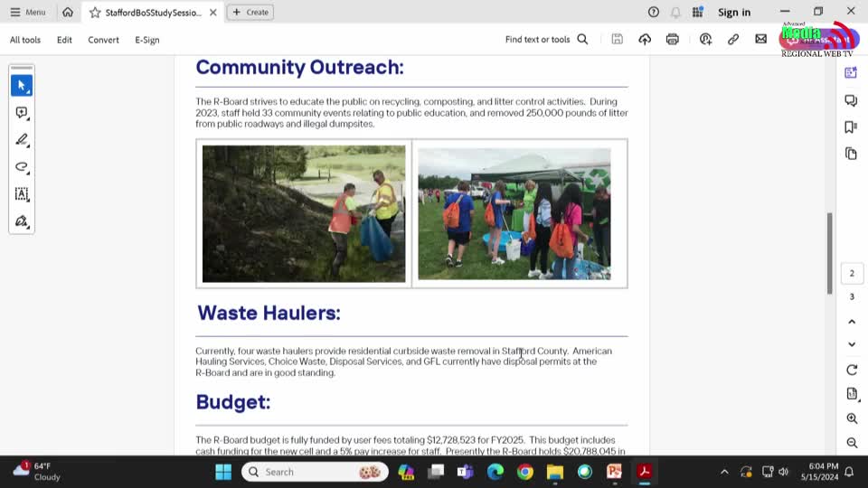The image size is (868, 488).
Task: Star the StaffordBoSStudySession document
Action: click(95, 12)
